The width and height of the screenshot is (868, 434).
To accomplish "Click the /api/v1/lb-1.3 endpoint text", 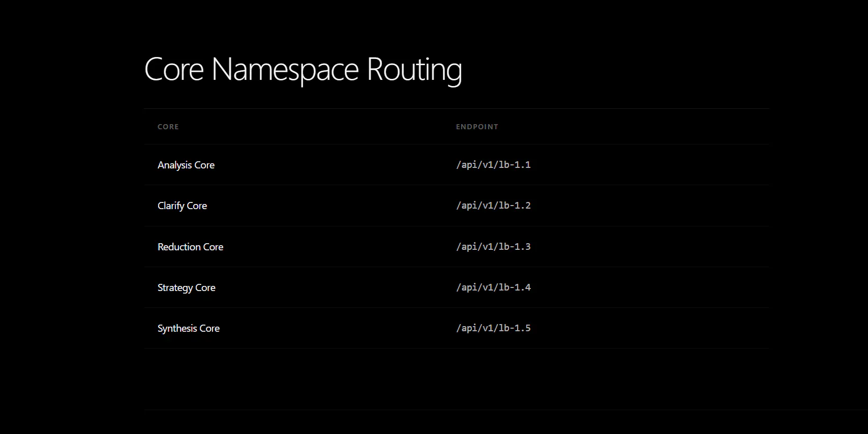I will 493,247.
